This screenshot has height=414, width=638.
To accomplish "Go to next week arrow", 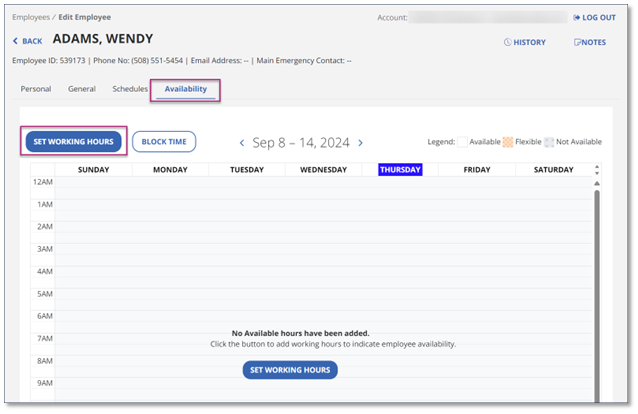I will point(361,143).
